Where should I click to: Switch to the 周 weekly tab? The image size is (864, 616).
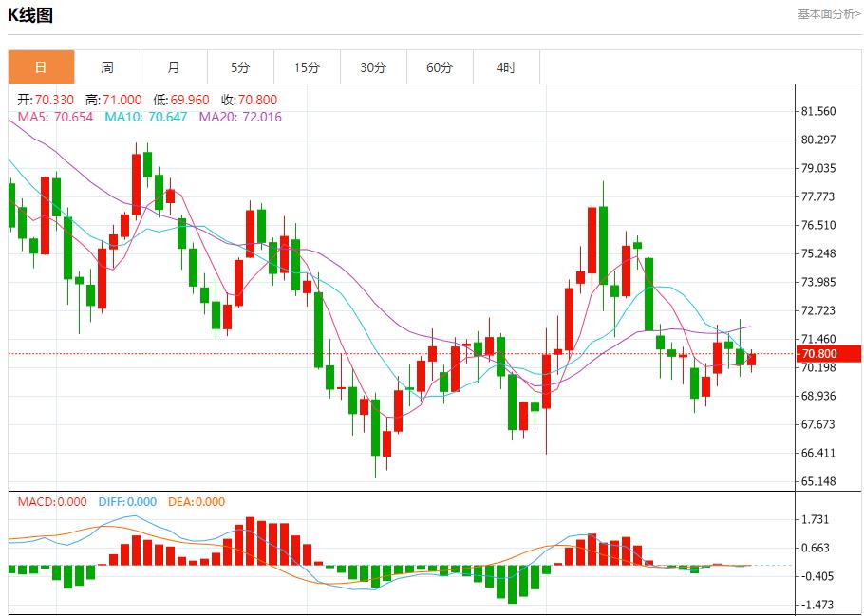[x=107, y=67]
